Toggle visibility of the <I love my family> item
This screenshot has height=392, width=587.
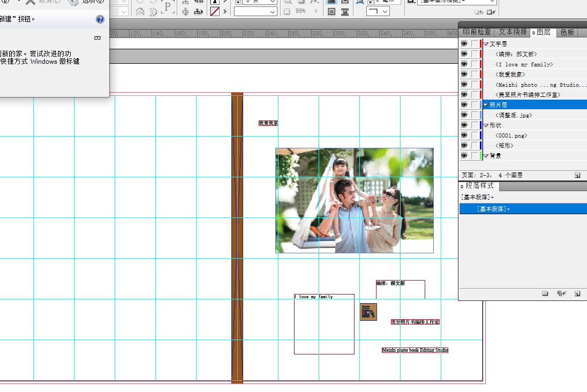464,64
